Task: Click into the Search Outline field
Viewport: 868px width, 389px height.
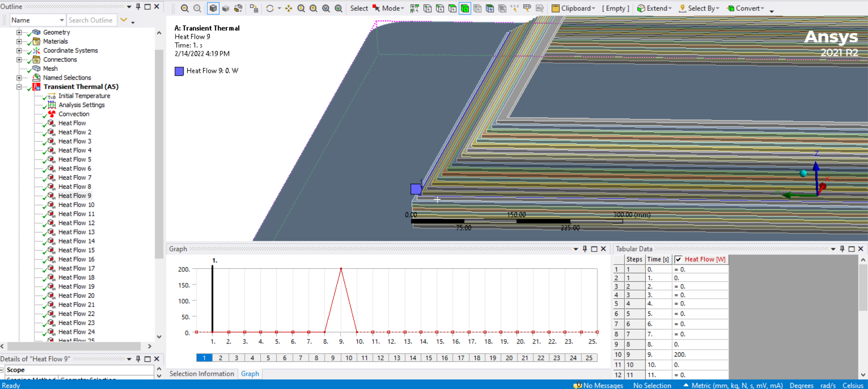Action: click(x=92, y=20)
